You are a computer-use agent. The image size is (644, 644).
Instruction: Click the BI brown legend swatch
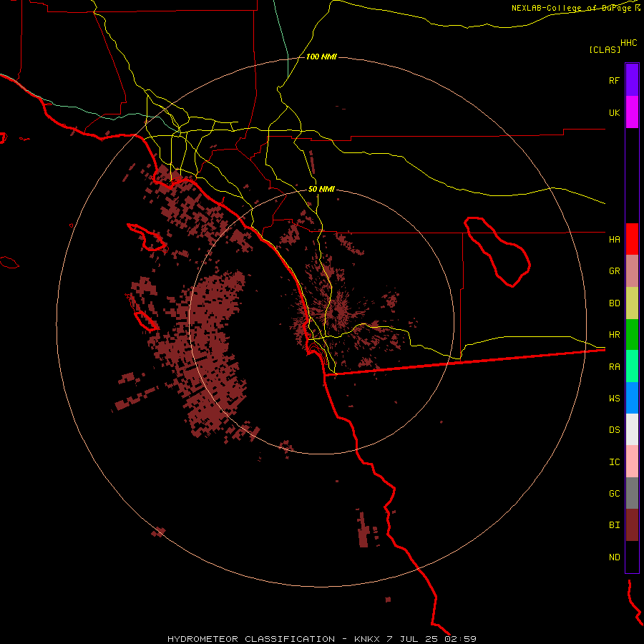632,525
